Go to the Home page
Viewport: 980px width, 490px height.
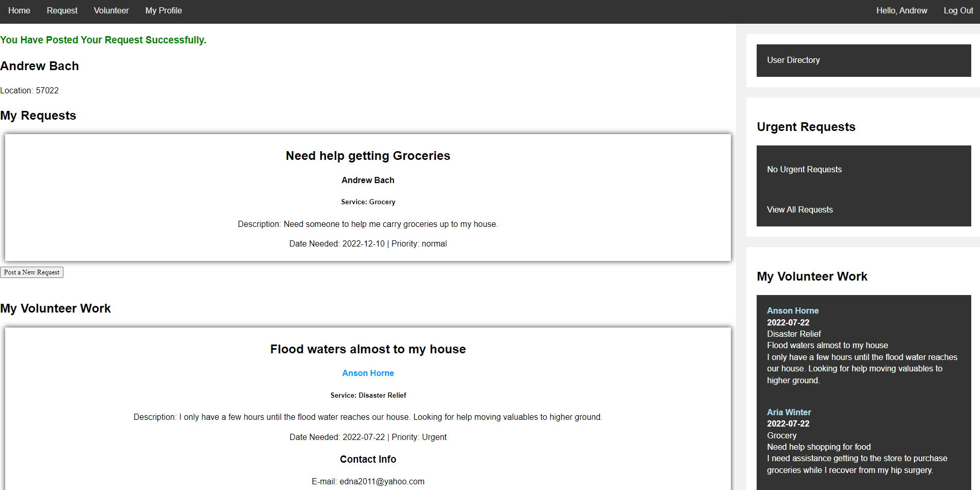point(19,10)
